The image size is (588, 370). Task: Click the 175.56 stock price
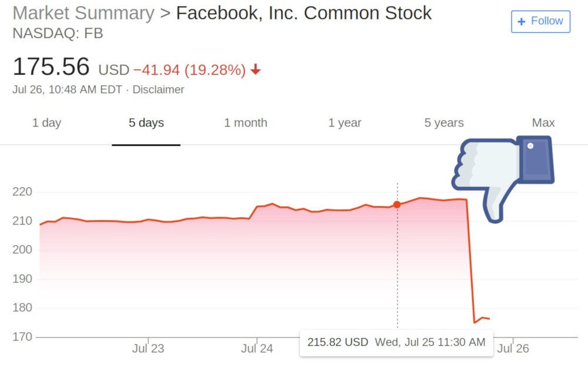pyautogui.click(x=51, y=68)
